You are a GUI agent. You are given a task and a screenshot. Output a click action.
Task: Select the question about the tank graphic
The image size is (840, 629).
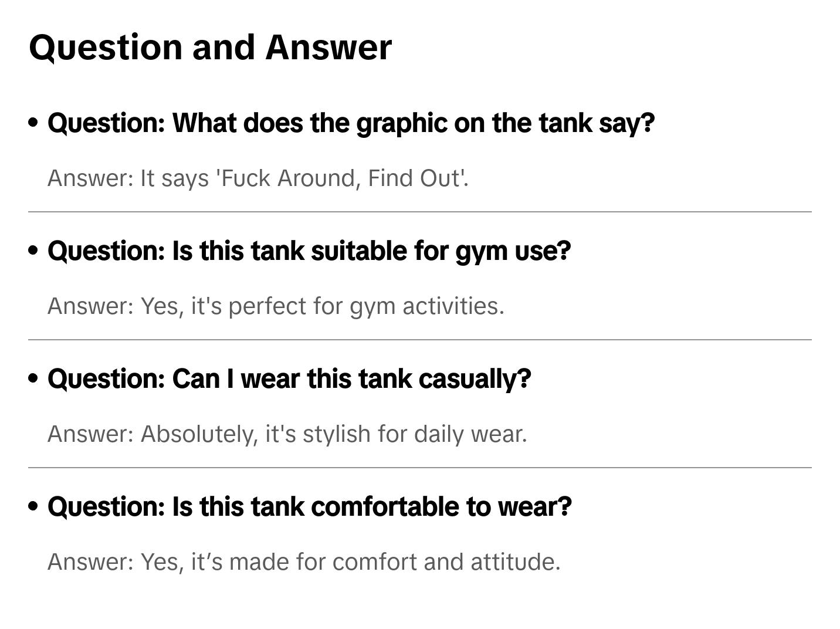pyautogui.click(x=351, y=123)
